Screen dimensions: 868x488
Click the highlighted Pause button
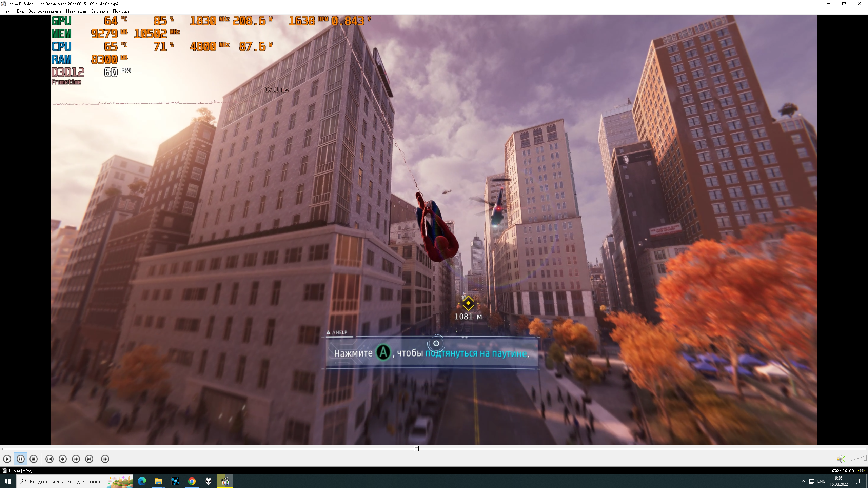[20, 459]
